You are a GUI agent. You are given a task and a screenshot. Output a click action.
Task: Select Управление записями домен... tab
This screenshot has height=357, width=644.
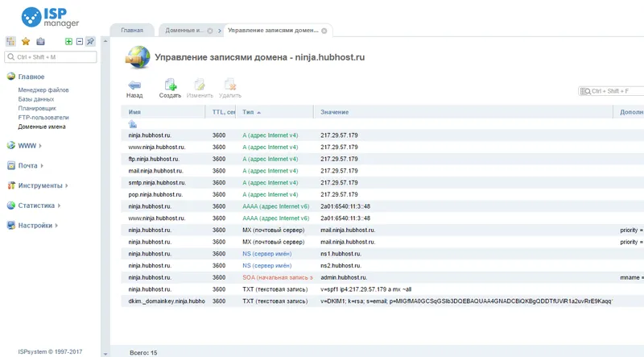tap(273, 31)
